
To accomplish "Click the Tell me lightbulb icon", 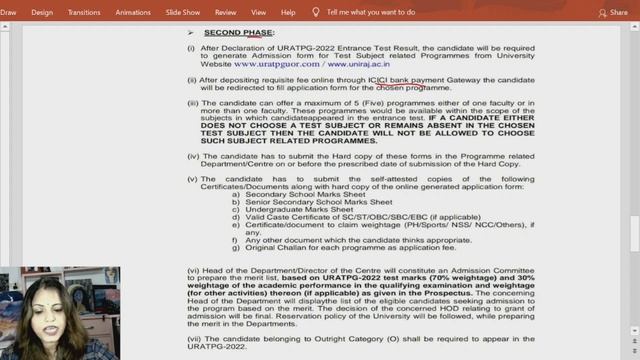I will 316,12.
